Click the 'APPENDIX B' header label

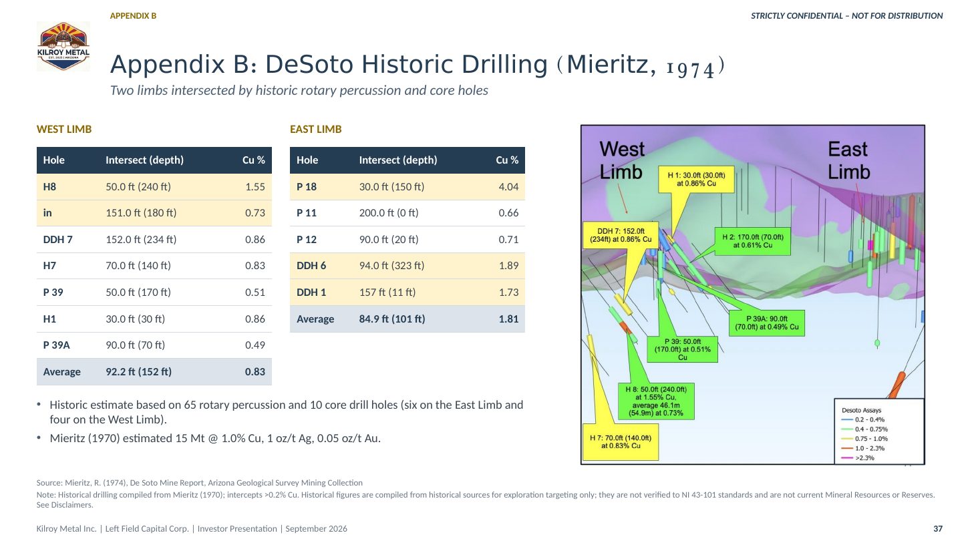133,15
